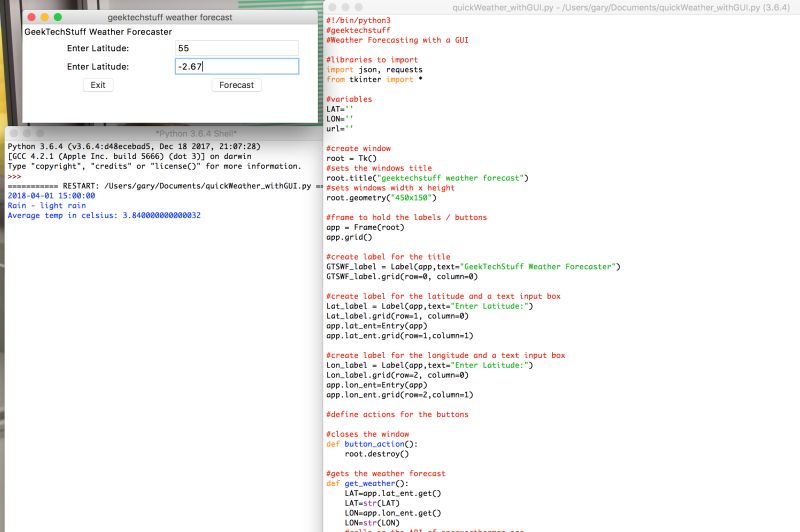Image resolution: width=800 pixels, height=532 pixels.
Task: Minimize the geektechstuff weather forecast window
Action: click(45, 17)
